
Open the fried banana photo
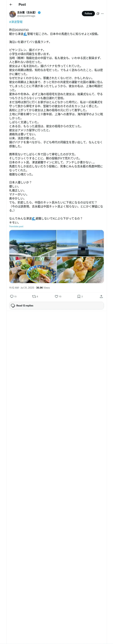[x=80, y=270]
